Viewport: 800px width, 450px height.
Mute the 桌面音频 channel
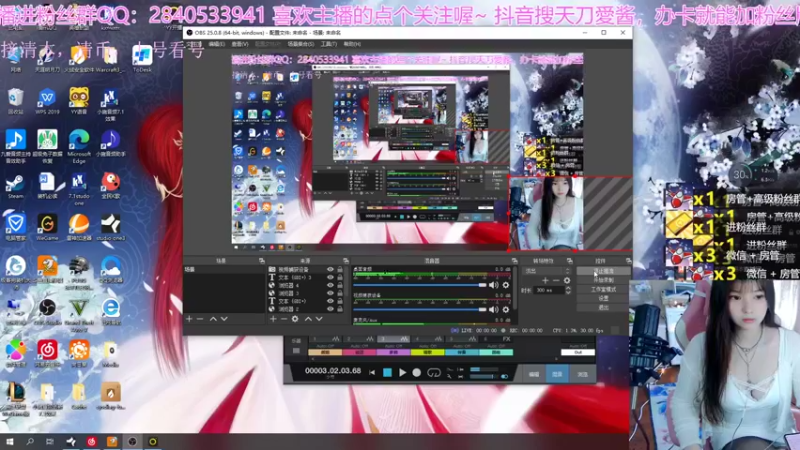(x=493, y=285)
